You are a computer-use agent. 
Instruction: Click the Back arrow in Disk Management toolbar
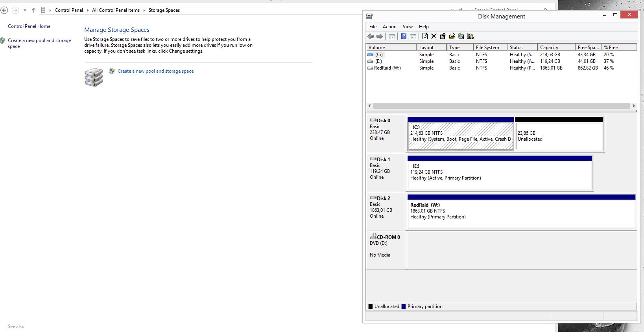click(x=371, y=37)
